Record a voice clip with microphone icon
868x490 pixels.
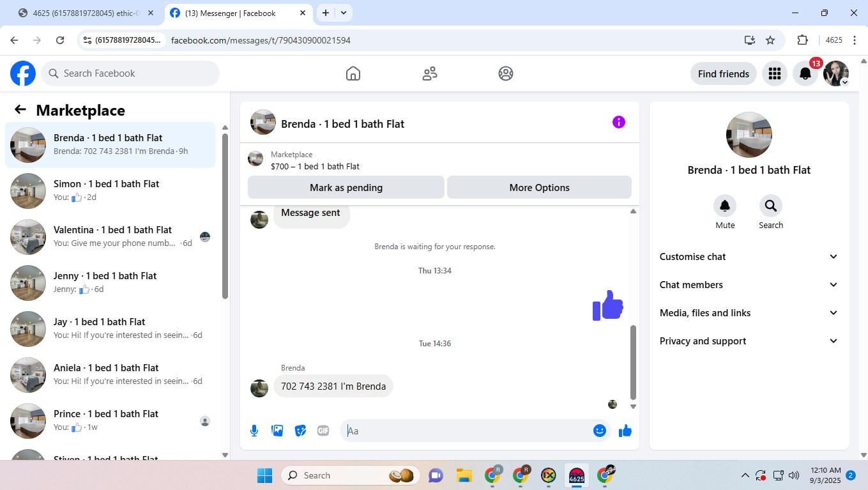click(x=254, y=431)
